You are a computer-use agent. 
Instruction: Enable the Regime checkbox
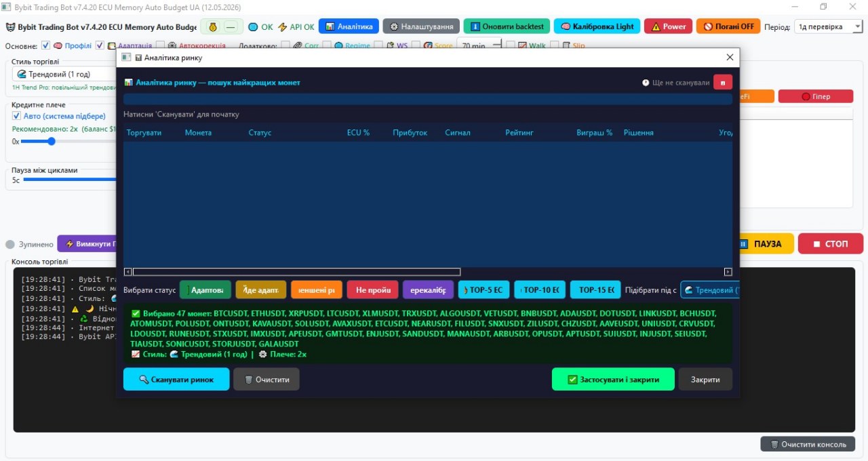tap(326, 45)
